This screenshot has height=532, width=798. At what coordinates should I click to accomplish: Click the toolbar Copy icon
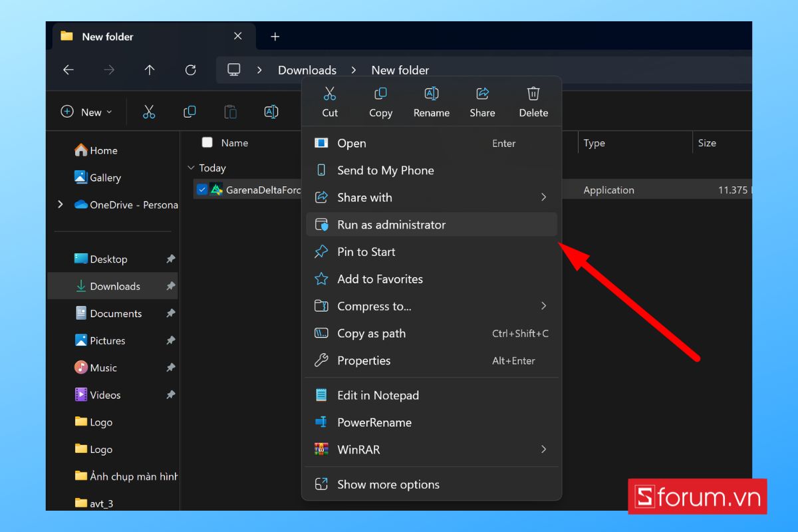point(190,112)
